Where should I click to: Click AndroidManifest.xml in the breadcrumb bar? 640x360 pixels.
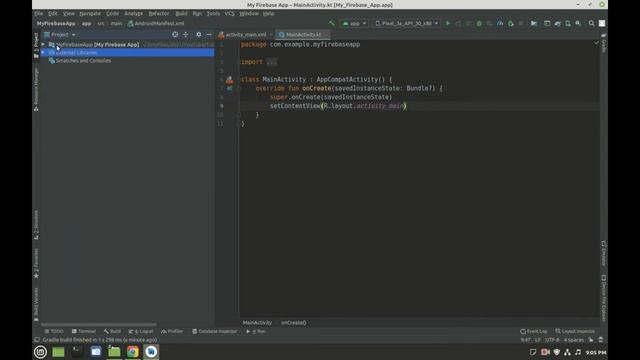[x=156, y=23]
